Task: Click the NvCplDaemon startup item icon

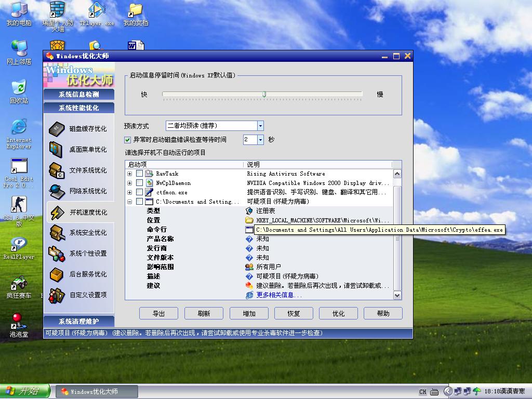Action: coord(149,183)
